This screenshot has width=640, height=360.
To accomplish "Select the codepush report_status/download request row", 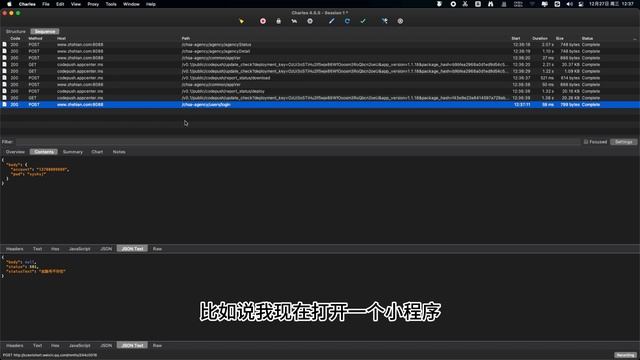I will [x=320, y=78].
